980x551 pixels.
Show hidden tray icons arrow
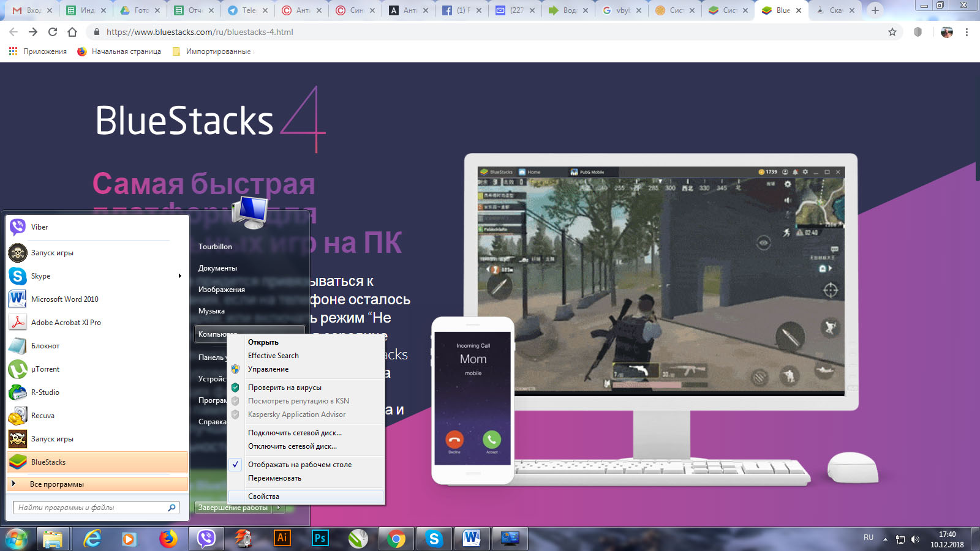click(x=885, y=539)
